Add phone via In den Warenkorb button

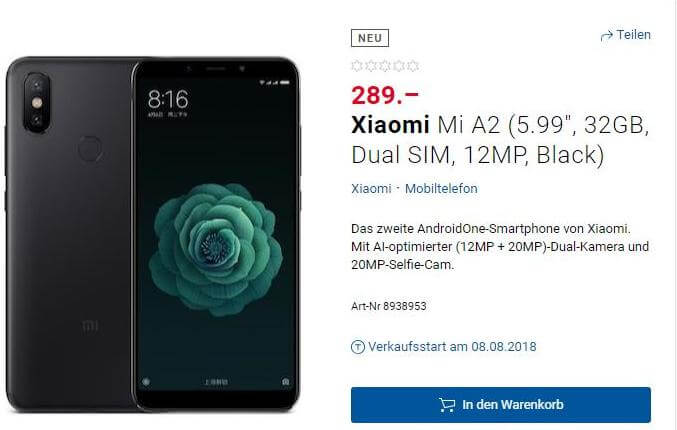pyautogui.click(x=501, y=405)
